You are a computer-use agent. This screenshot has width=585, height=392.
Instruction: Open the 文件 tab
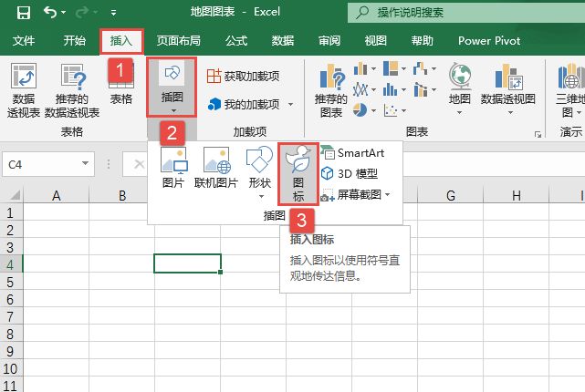point(24,40)
